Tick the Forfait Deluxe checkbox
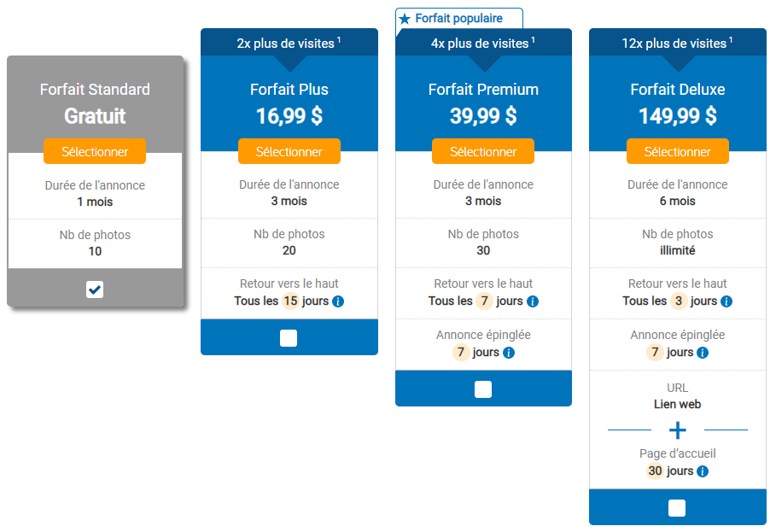Screen dimensions: 776x532 pyautogui.click(x=677, y=508)
